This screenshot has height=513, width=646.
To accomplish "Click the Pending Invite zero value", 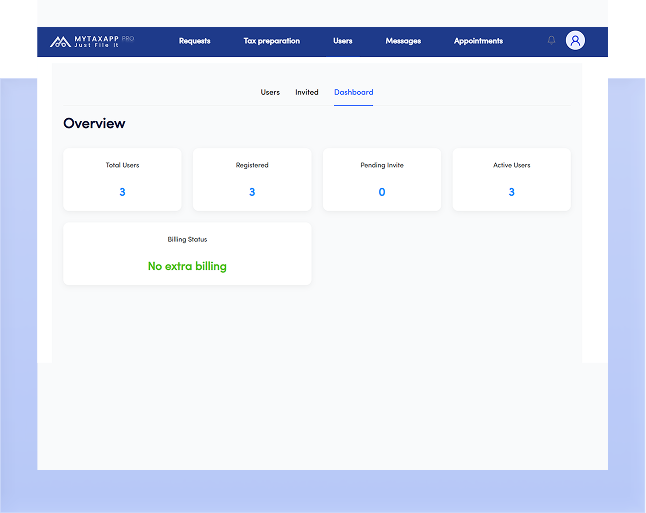I will pyautogui.click(x=382, y=192).
